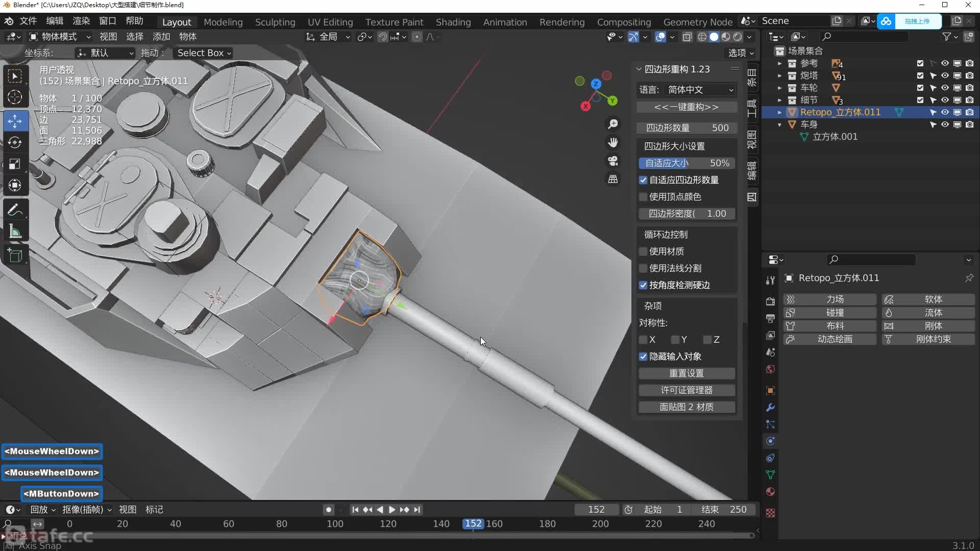Select the Add Cube tool
The height and width of the screenshot is (551, 980).
(x=15, y=255)
